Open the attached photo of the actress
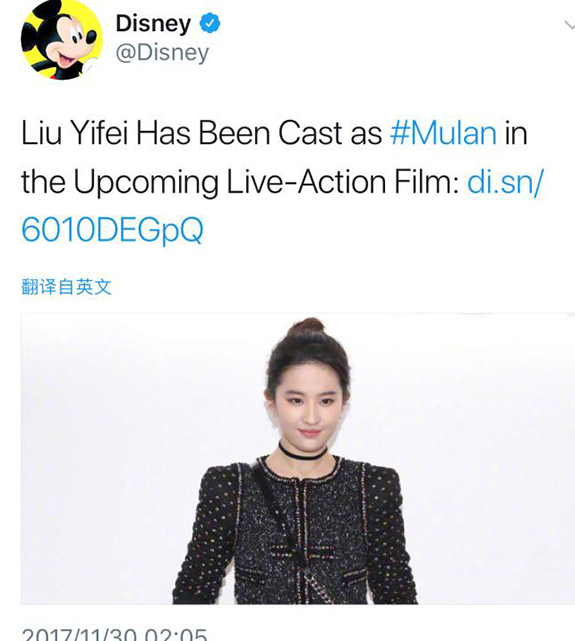Viewport: 575px width, 641px height. pyautogui.click(x=298, y=459)
